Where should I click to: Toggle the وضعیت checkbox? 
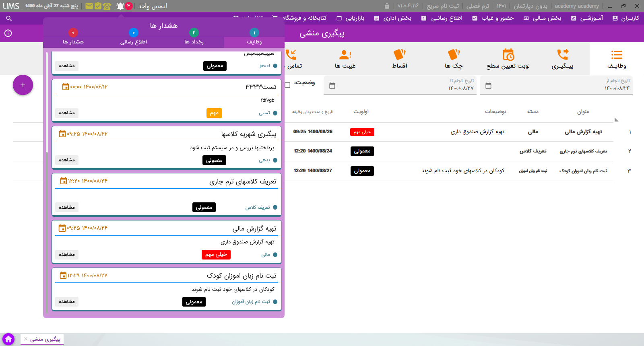pos(287,85)
